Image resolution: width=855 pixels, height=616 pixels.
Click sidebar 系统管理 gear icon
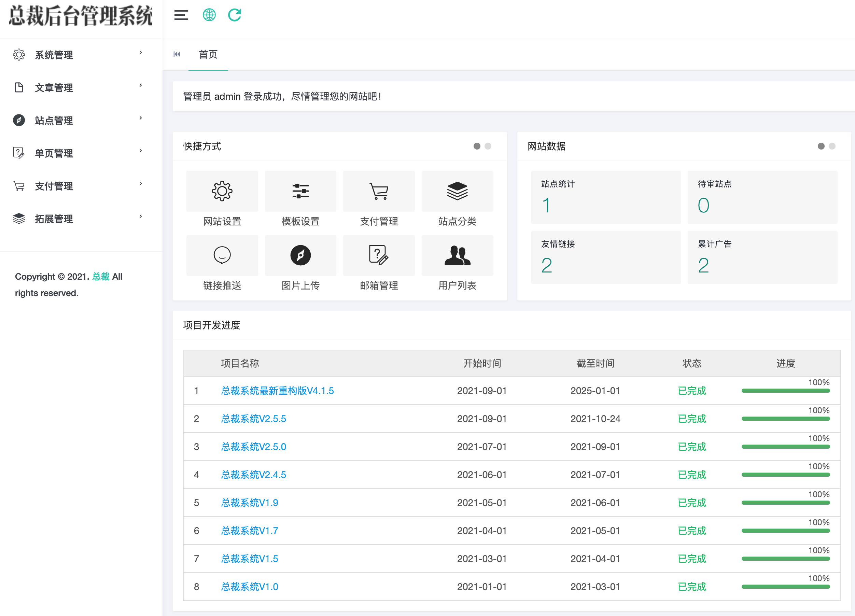point(19,55)
